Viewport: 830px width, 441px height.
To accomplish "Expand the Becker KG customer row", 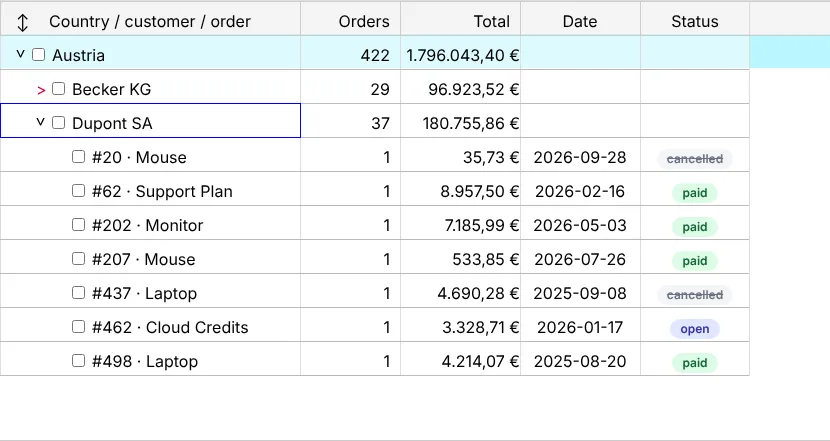I will [41, 90].
